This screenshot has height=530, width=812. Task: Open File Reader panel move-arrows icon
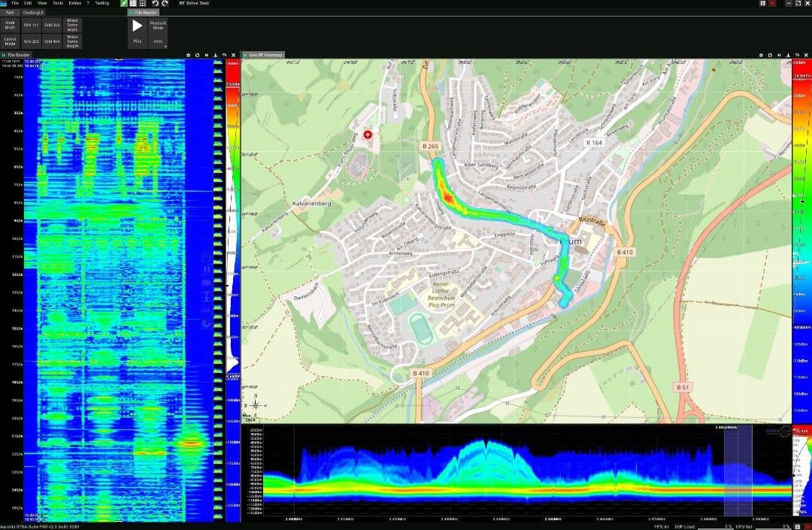point(189,55)
